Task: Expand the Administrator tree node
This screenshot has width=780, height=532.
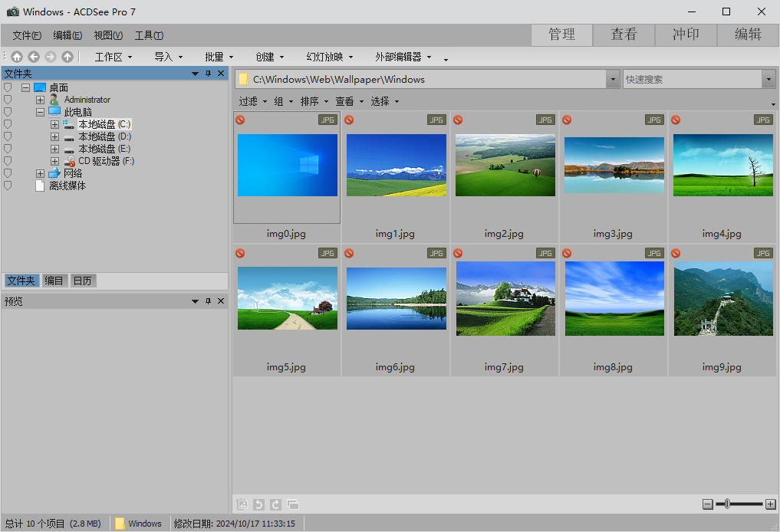Action: tap(41, 100)
